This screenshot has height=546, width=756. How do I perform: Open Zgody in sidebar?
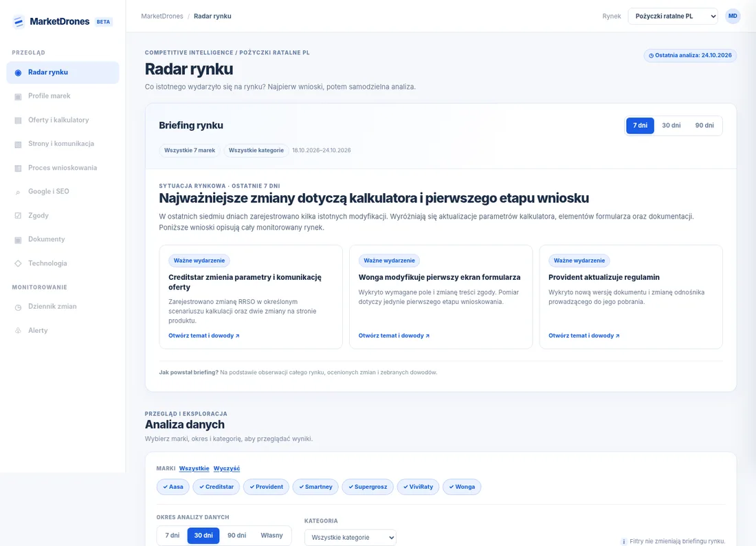pos(63,216)
